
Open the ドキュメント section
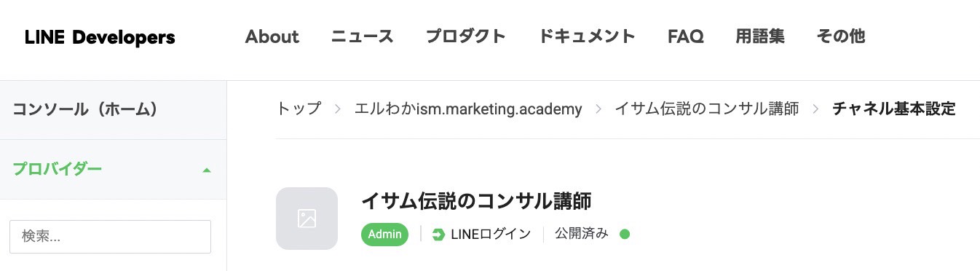point(587,36)
